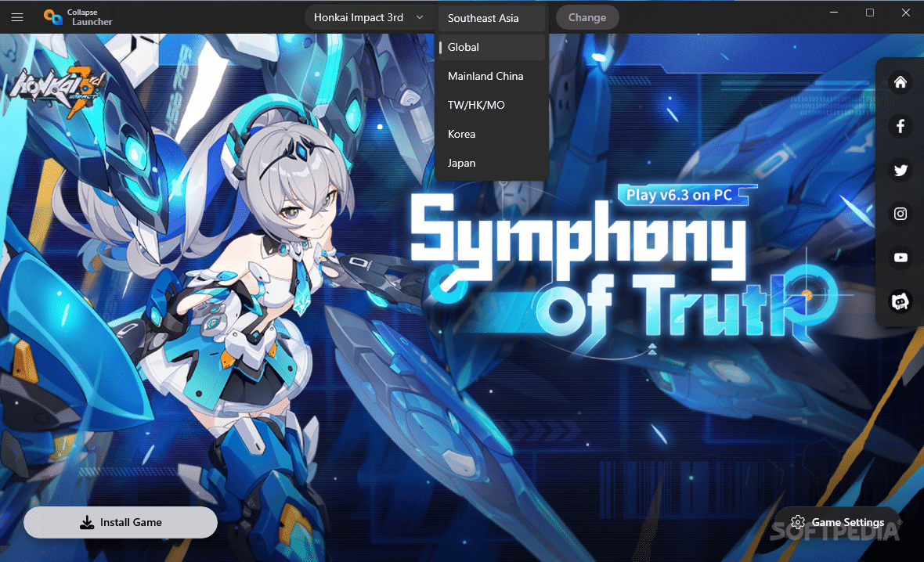Click the Honkai Impact 3rd game logo
924x562 pixels.
pyautogui.click(x=58, y=89)
